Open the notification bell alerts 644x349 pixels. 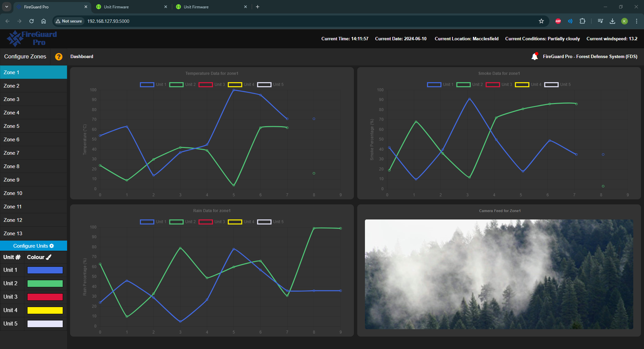point(535,56)
